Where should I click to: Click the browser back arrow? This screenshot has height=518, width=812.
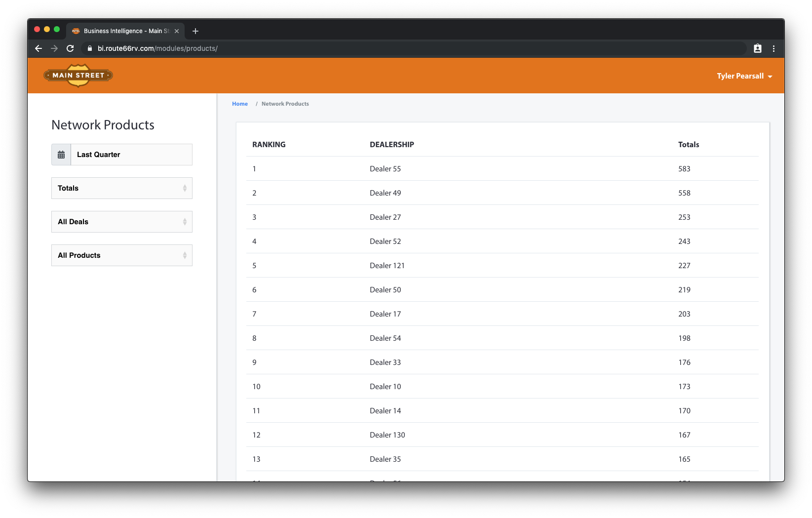click(39, 48)
